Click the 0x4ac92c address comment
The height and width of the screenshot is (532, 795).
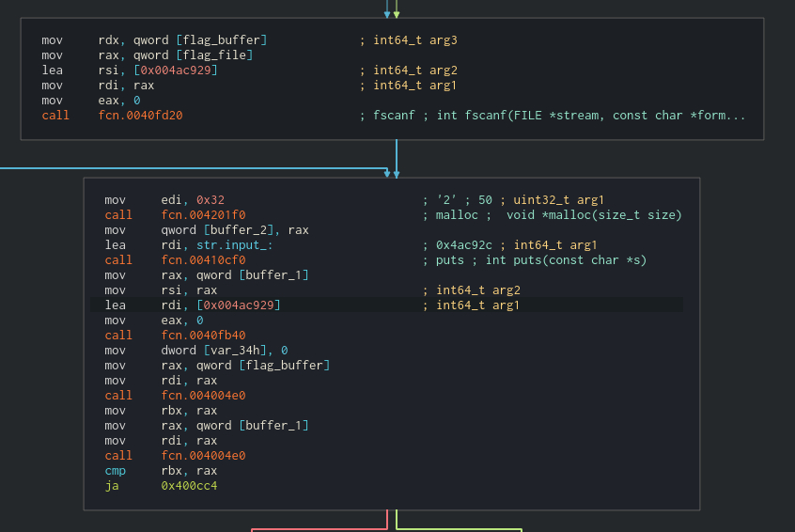click(464, 245)
